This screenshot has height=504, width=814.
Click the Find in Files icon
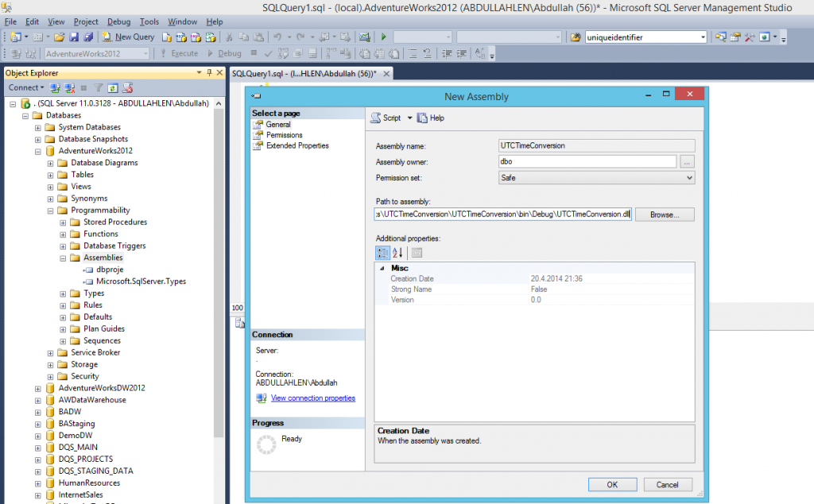tap(576, 37)
